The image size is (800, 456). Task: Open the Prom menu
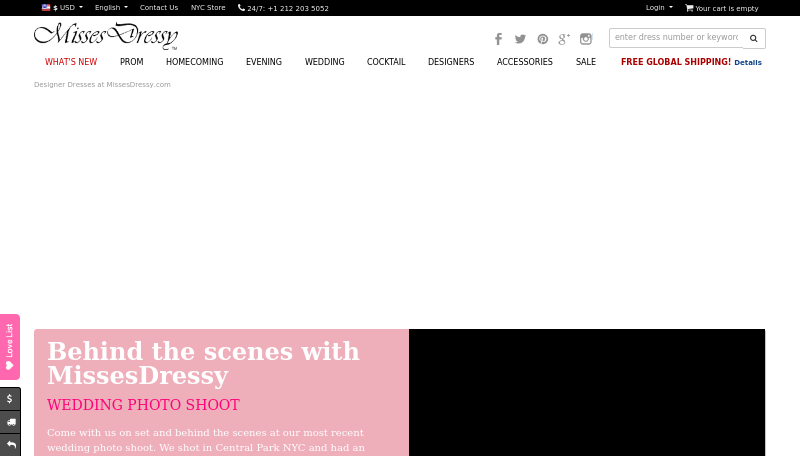(x=132, y=62)
